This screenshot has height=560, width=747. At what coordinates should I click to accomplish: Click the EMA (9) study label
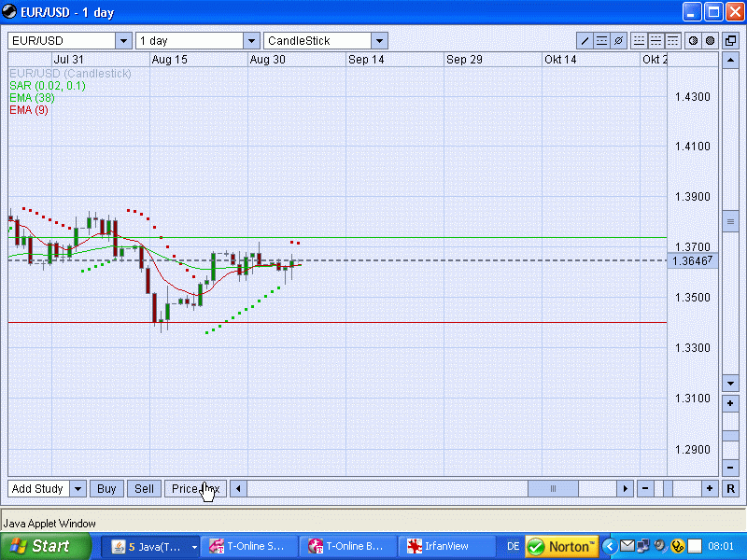[x=29, y=110]
